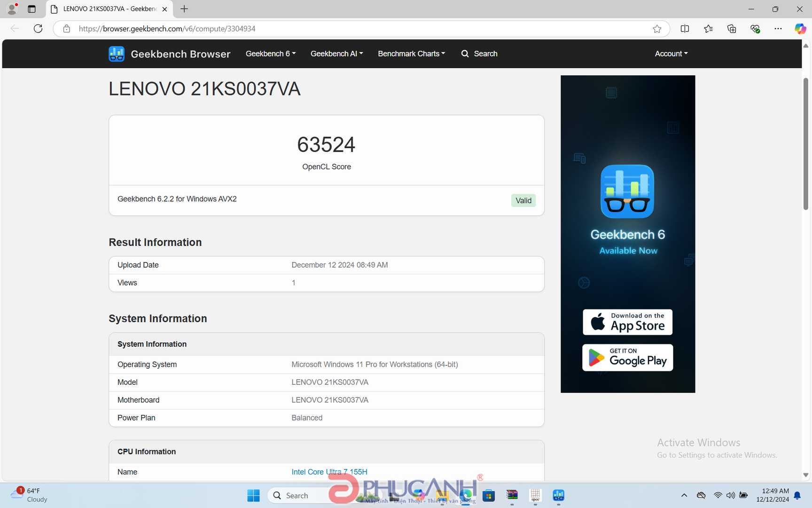The width and height of the screenshot is (812, 508).
Task: Open WinRAR from the taskbar
Action: click(512, 495)
